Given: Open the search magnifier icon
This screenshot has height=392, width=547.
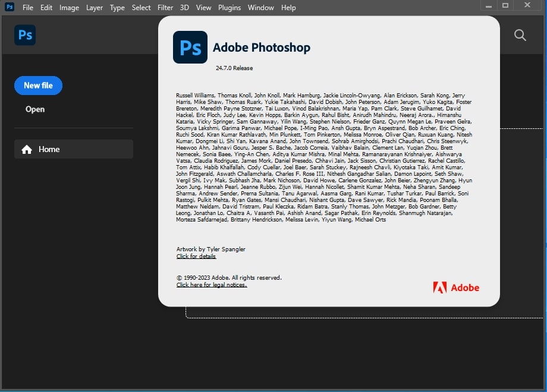Looking at the screenshot, I should (x=520, y=35).
